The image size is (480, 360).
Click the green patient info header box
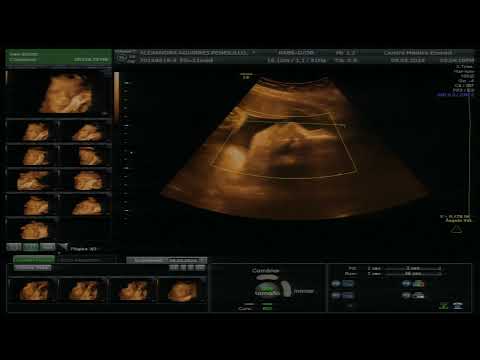59,57
